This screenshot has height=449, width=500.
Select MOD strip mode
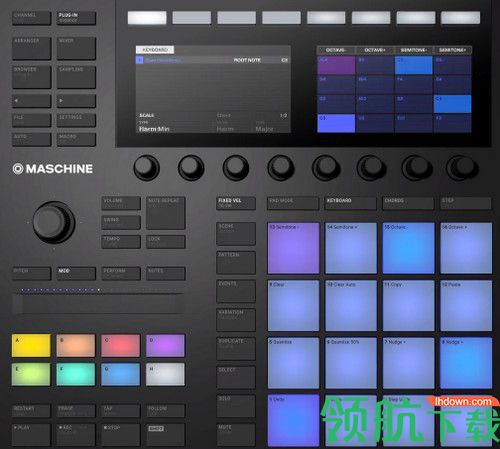coord(76,273)
